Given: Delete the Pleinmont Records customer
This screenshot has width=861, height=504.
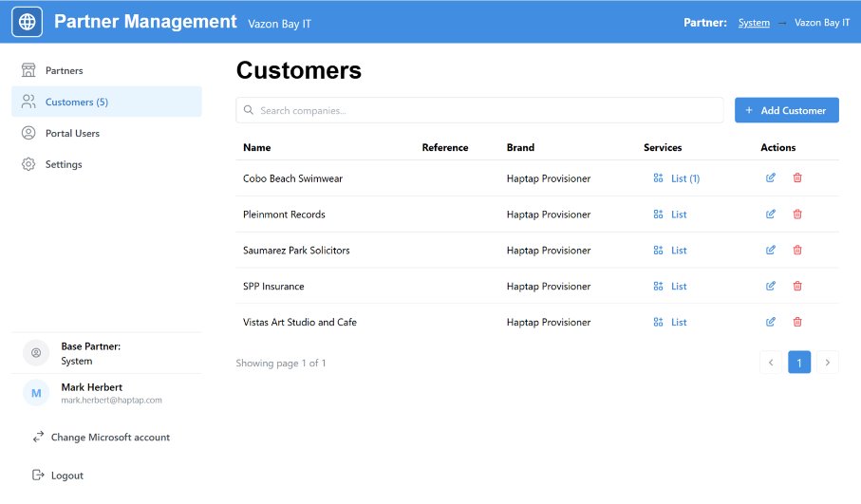Looking at the screenshot, I should pyautogui.click(x=797, y=215).
